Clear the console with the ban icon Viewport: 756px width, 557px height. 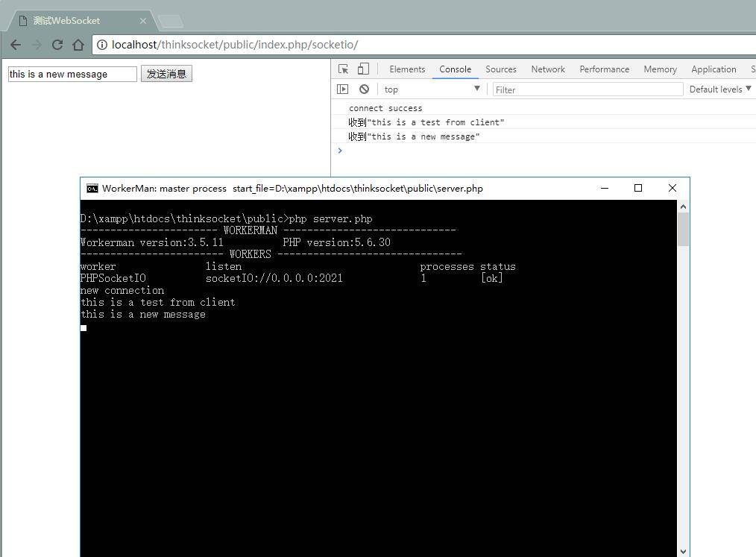point(364,89)
